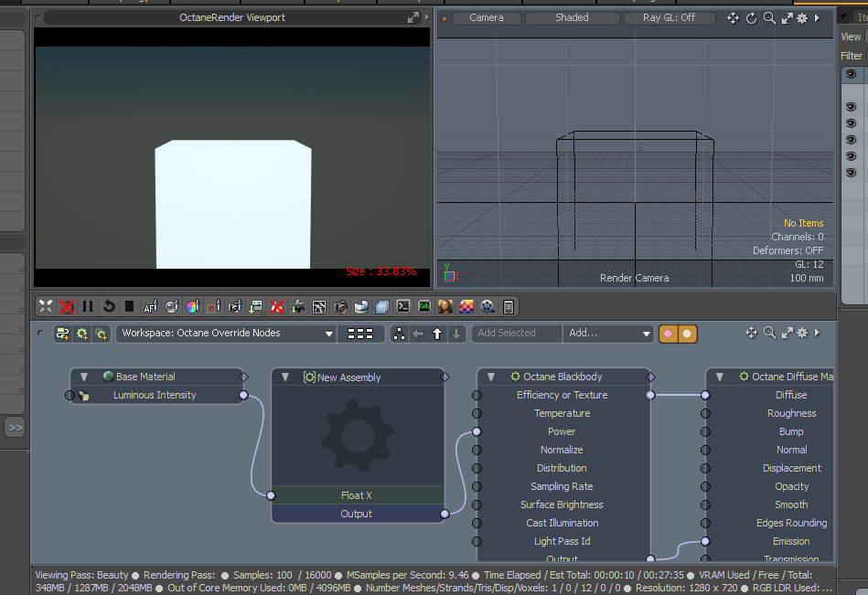
Task: Open the Add... dropdown
Action: 608,334
